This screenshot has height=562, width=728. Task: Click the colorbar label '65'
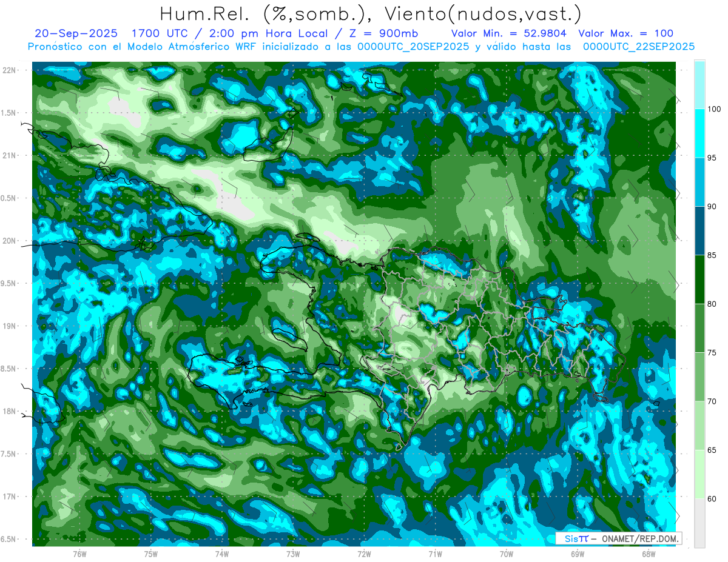[x=713, y=450]
